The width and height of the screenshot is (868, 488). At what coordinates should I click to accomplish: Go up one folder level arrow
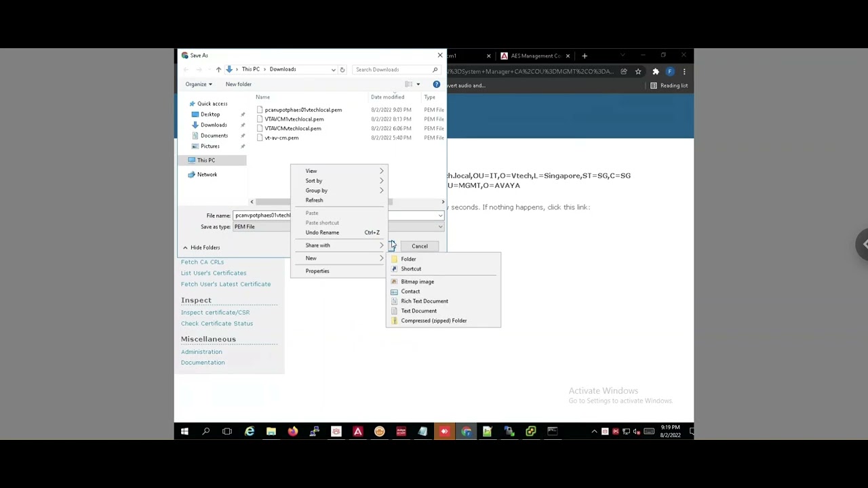[218, 69]
